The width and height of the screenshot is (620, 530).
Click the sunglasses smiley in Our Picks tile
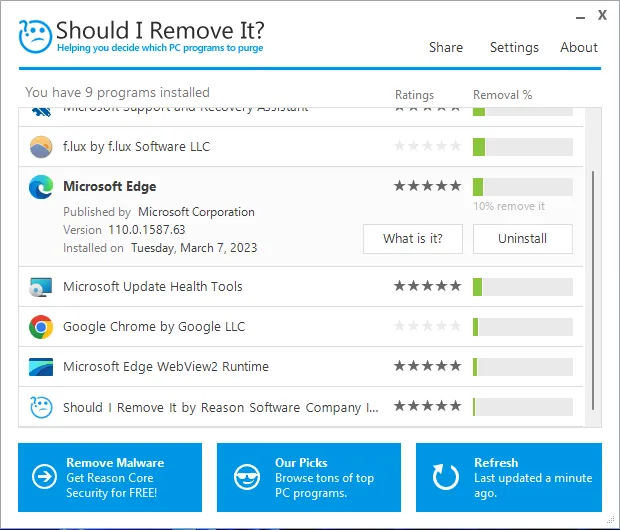[247, 477]
